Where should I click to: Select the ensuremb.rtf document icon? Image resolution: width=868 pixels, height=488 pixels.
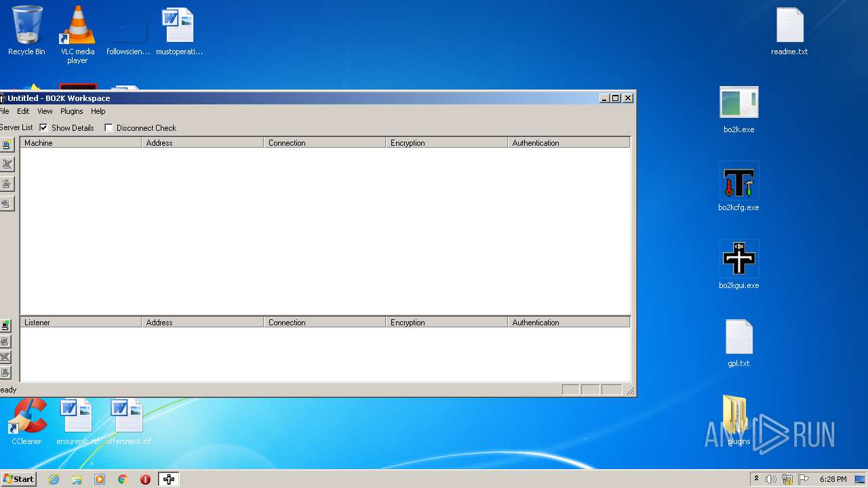[77, 421]
